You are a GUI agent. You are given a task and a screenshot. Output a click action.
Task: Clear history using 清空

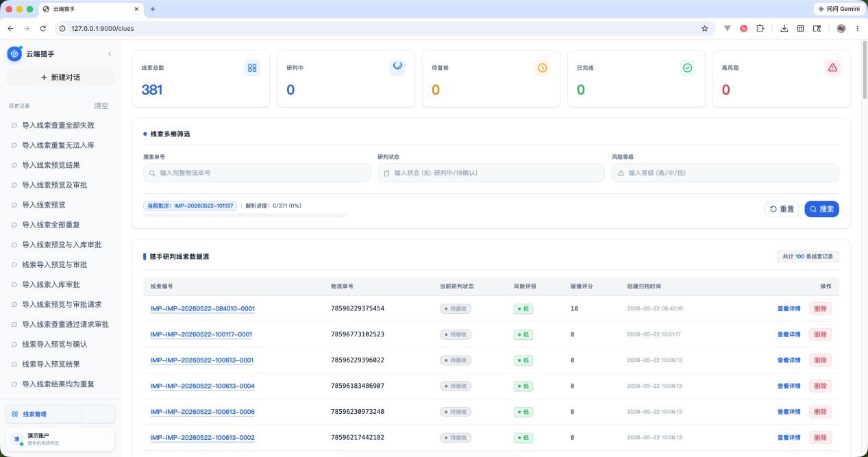tap(101, 106)
